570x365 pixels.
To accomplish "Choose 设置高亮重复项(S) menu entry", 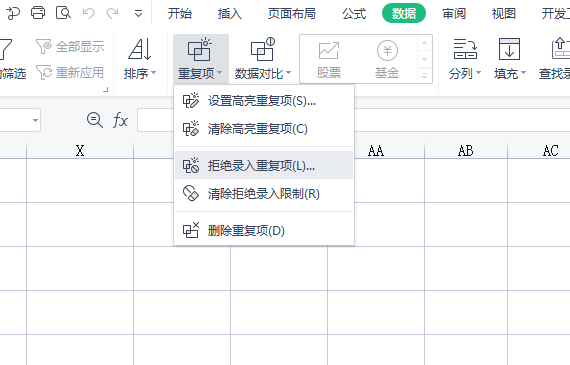I will click(x=264, y=101).
